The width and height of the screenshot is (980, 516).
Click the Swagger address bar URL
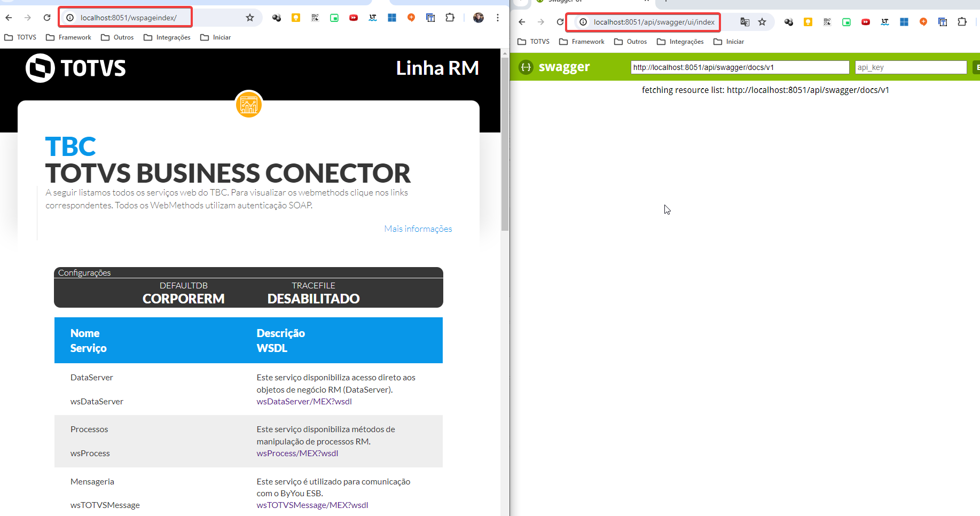click(x=654, y=22)
